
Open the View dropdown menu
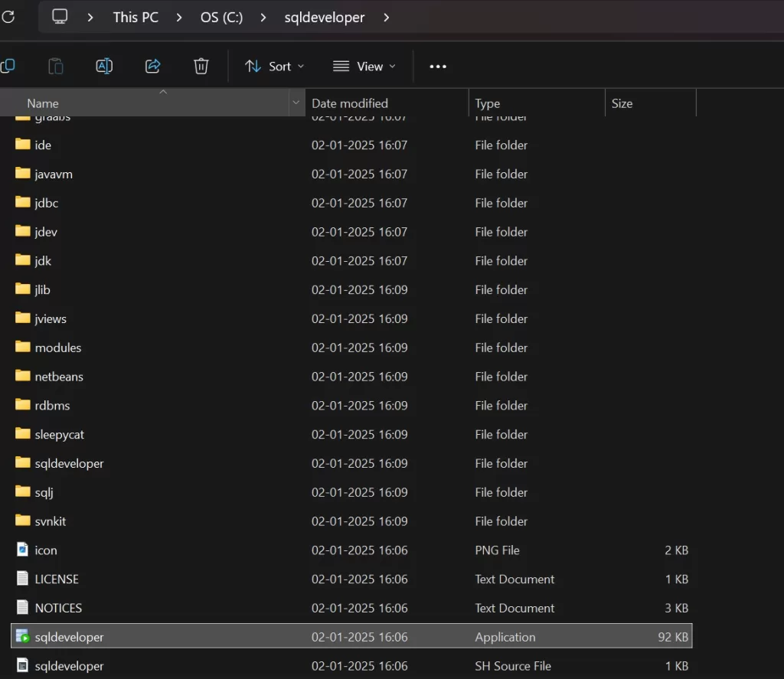tap(364, 67)
